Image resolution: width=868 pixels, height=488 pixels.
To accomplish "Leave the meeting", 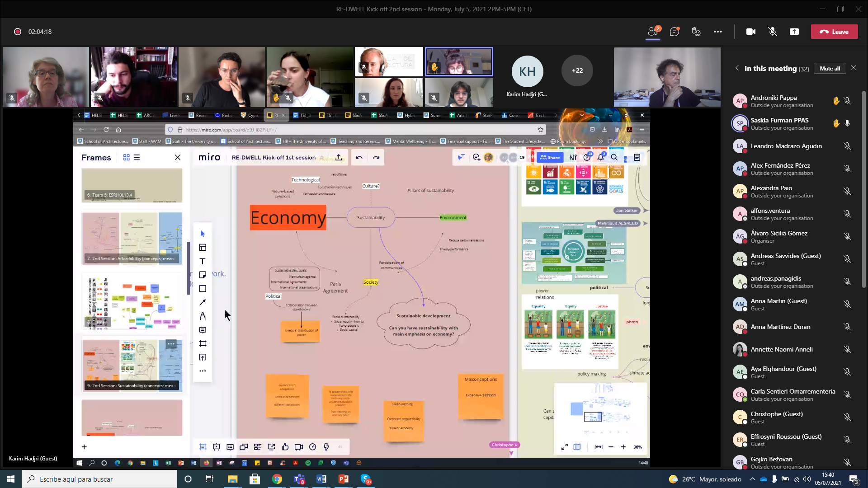I will click(x=834, y=32).
